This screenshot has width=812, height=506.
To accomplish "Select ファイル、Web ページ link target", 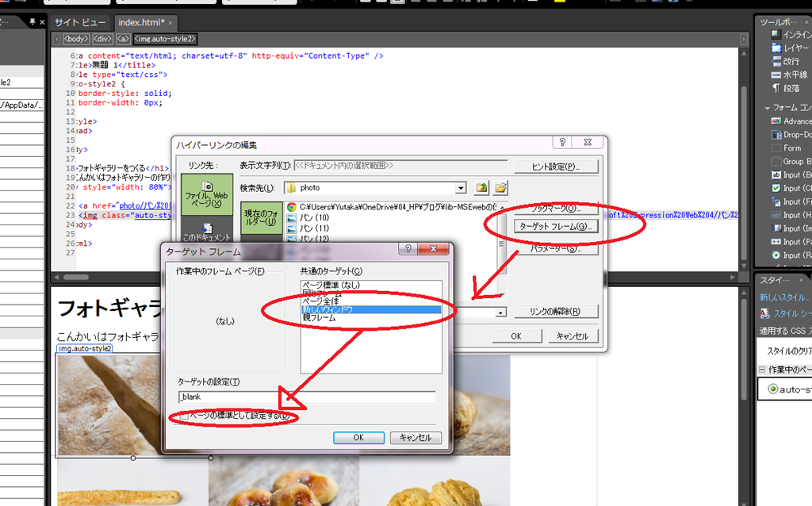I will (207, 194).
